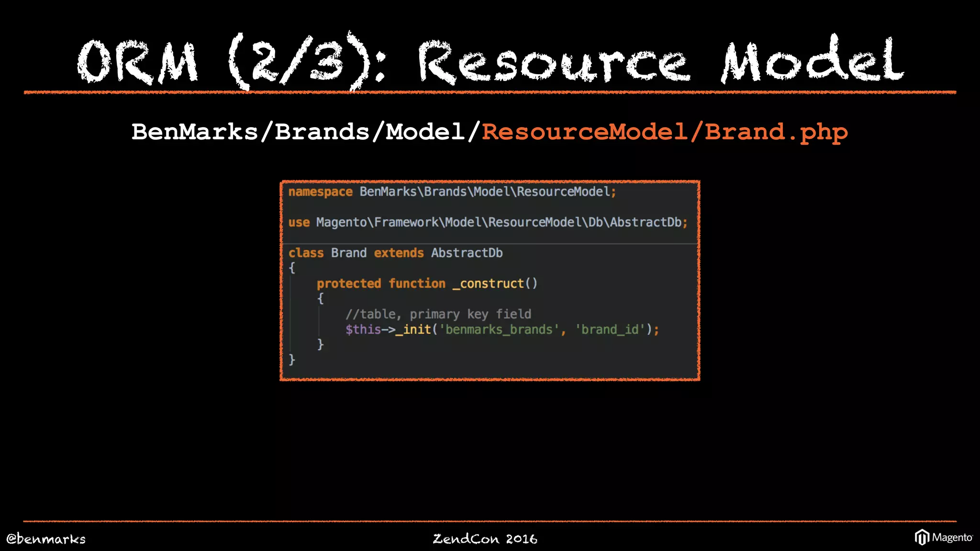Click the closing brace of class
Viewport: 980px width, 551px height.
[292, 360]
